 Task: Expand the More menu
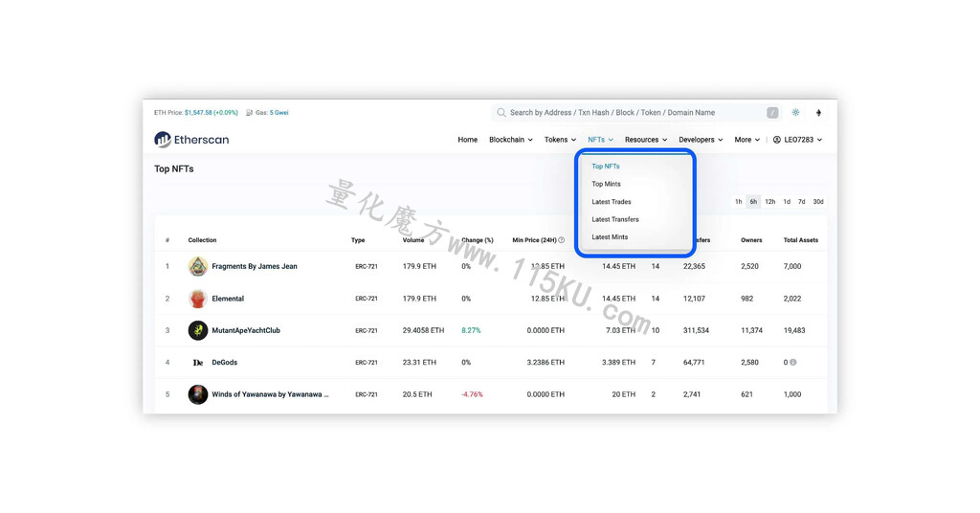tap(746, 140)
